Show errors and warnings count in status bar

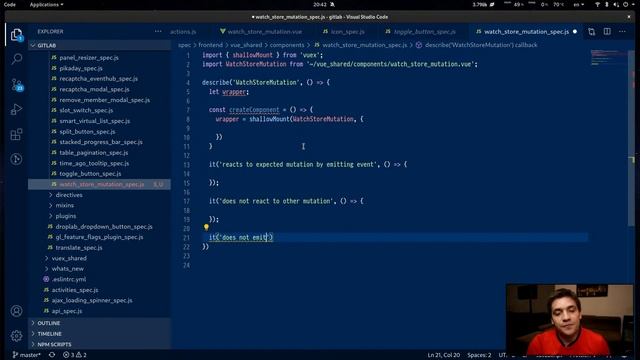(75, 355)
